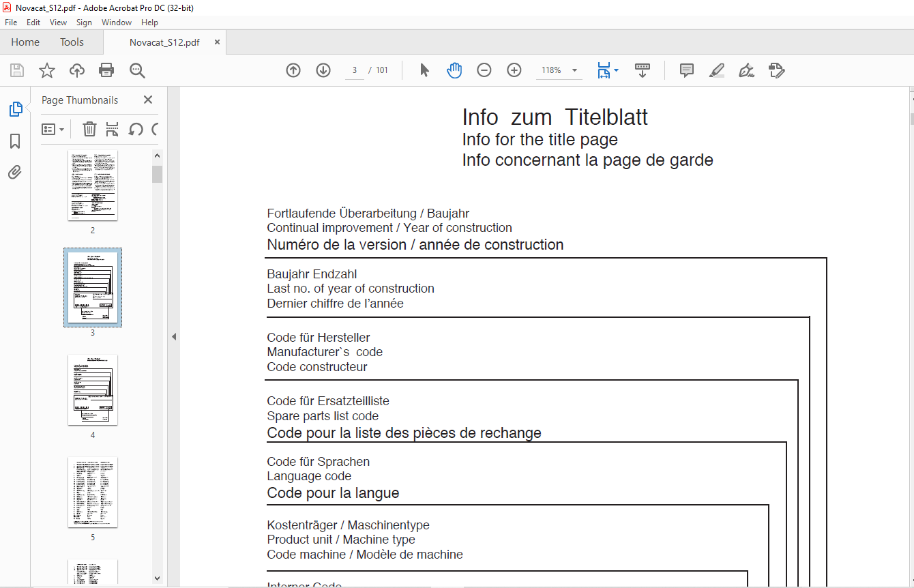Open the Sign menu
Screen dimensions: 914x588
(x=84, y=23)
